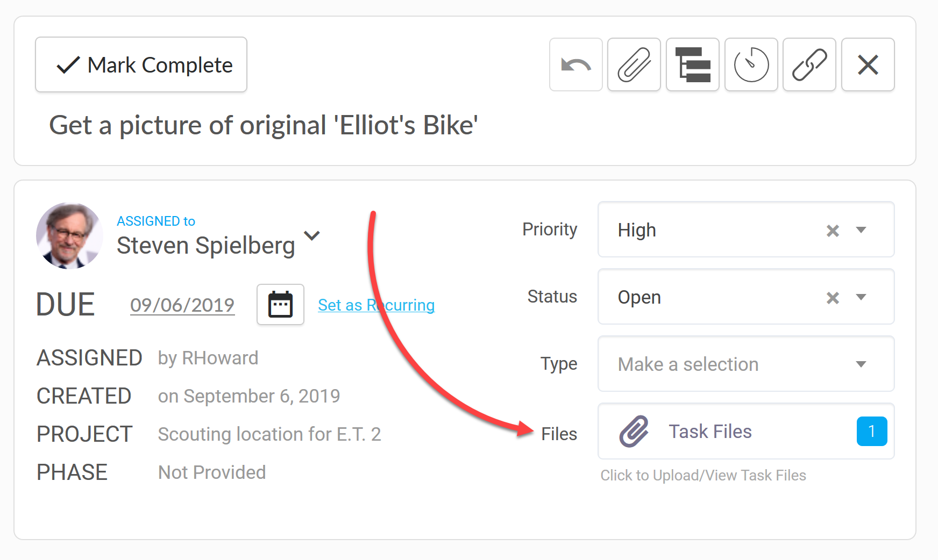Copy task link via chain icon

click(809, 65)
